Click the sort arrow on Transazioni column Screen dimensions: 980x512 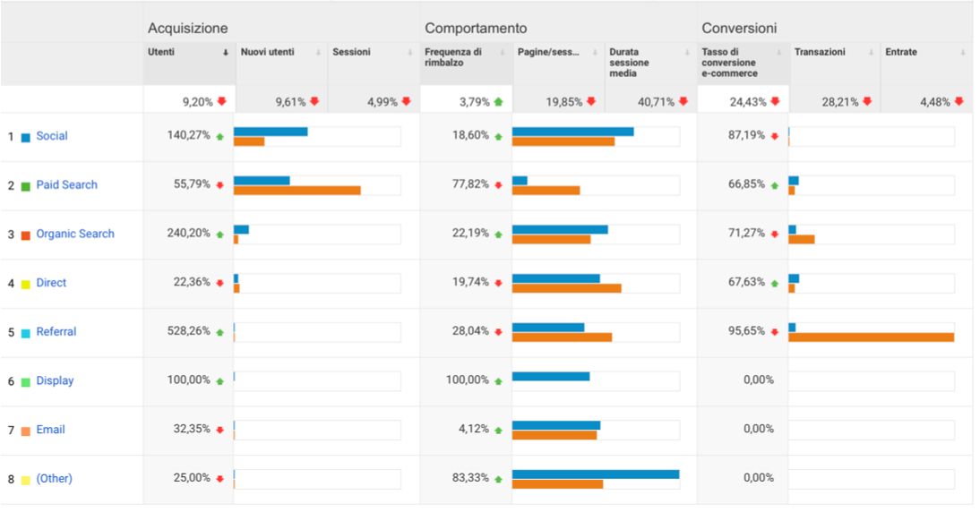pyautogui.click(x=872, y=53)
